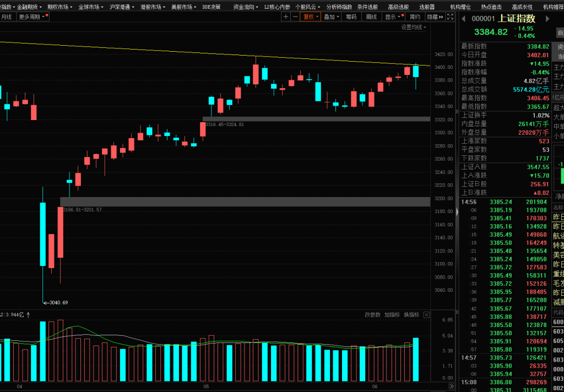The width and height of the screenshot is (564, 392).
Task: Open the 叠加 overlay dropdown
Action: click(x=331, y=17)
